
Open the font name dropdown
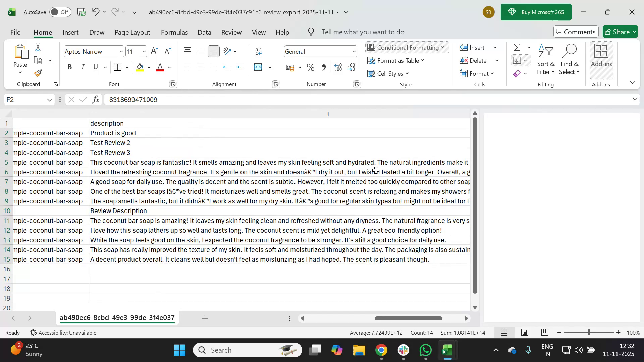(121, 51)
